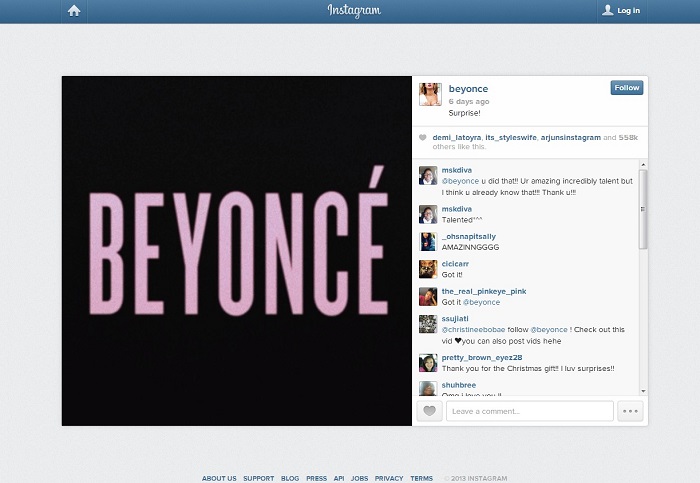Viewport: 700px width, 483px height.
Task: Open the beyonce username link
Action: click(468, 89)
